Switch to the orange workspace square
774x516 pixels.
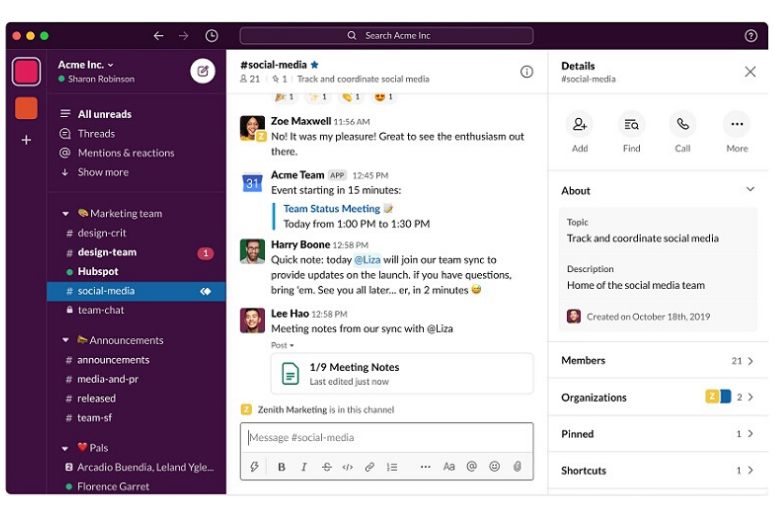[26, 108]
